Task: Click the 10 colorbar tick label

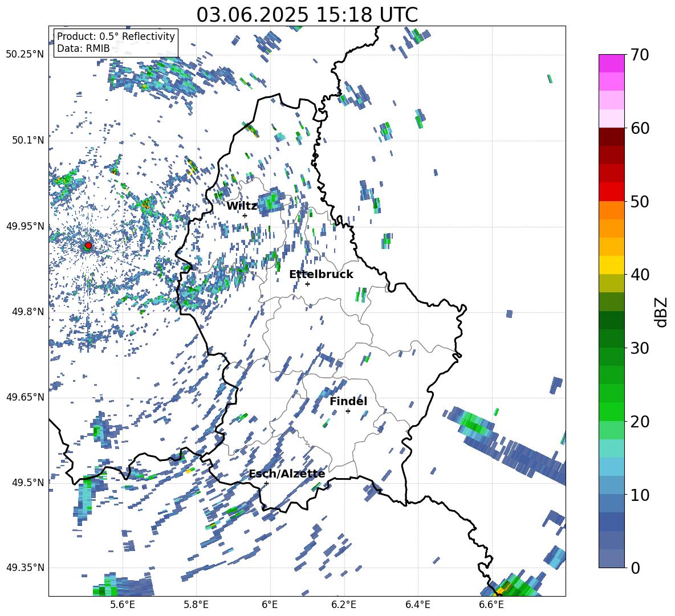Action: pos(640,495)
